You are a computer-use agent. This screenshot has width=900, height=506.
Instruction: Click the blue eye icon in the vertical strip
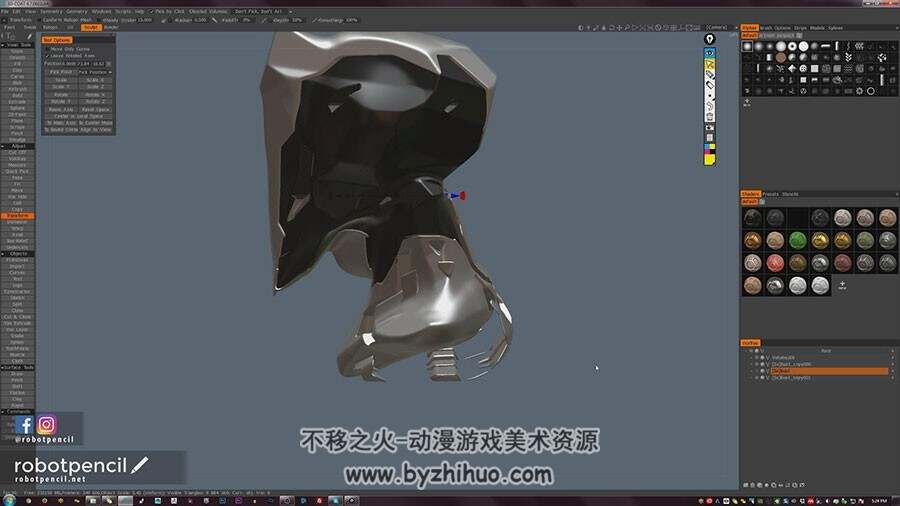pyautogui.click(x=709, y=53)
